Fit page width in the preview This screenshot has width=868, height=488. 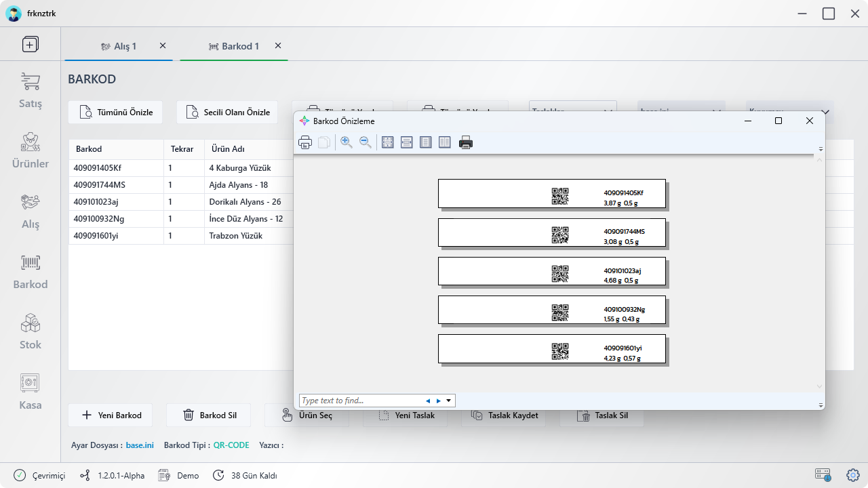pyautogui.click(x=407, y=142)
